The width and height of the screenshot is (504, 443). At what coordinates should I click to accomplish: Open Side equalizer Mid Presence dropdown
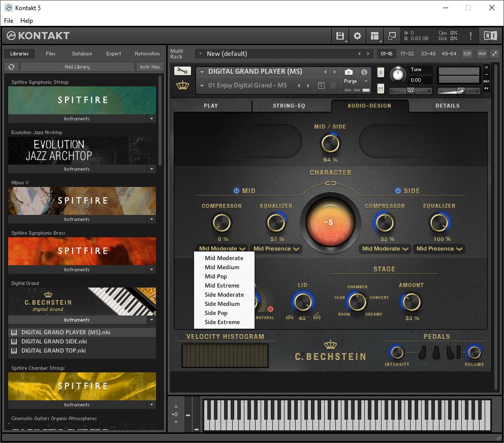pyautogui.click(x=439, y=248)
